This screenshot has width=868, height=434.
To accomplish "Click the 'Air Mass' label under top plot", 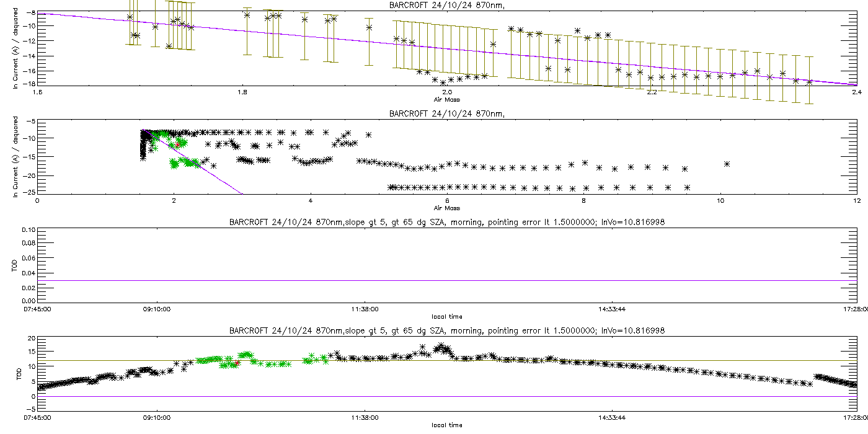I will point(446,99).
